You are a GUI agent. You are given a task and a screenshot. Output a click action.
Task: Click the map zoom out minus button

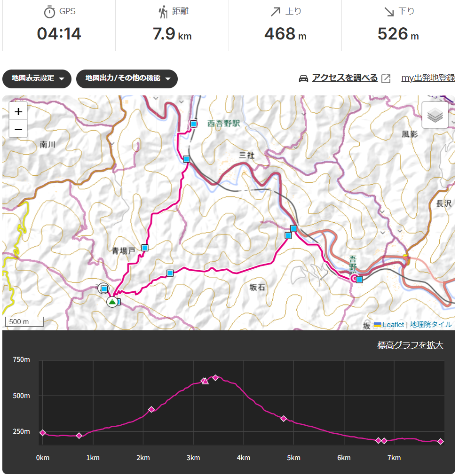coord(18,129)
